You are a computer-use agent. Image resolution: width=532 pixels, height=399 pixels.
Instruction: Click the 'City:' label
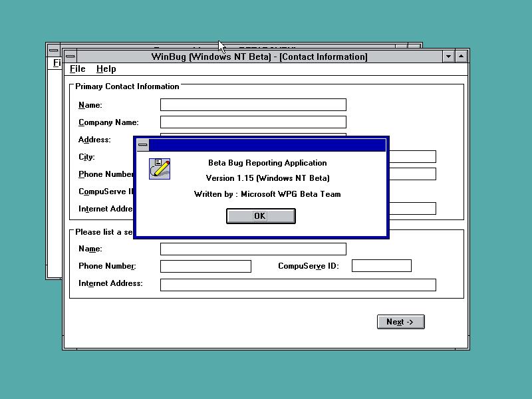click(86, 157)
